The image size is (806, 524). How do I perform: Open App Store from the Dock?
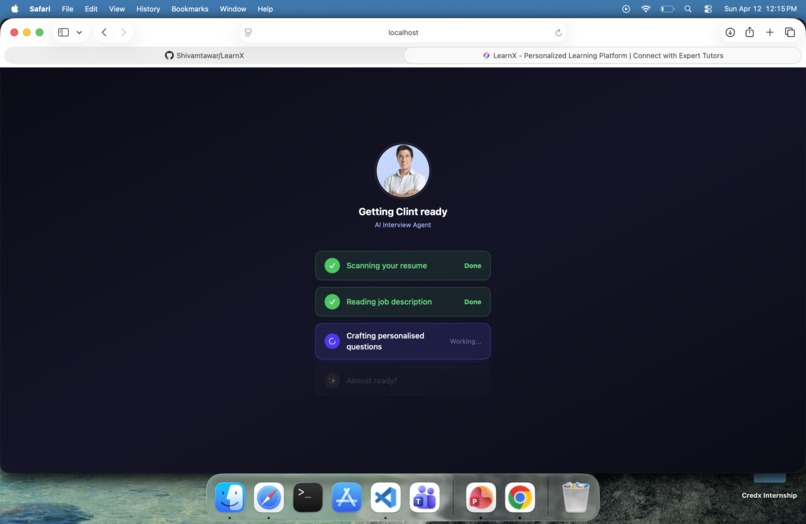click(x=346, y=497)
